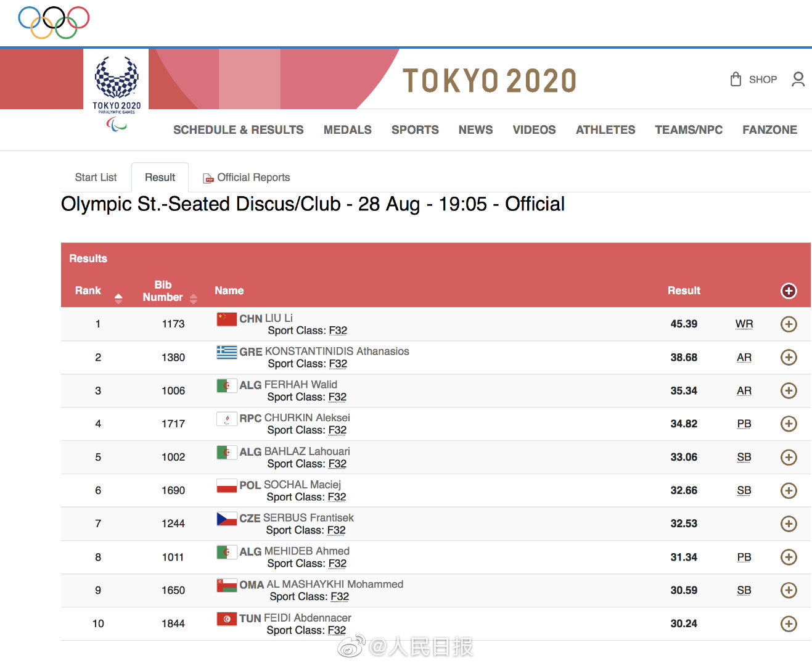Expand details for LIU Li's row

pos(789,324)
